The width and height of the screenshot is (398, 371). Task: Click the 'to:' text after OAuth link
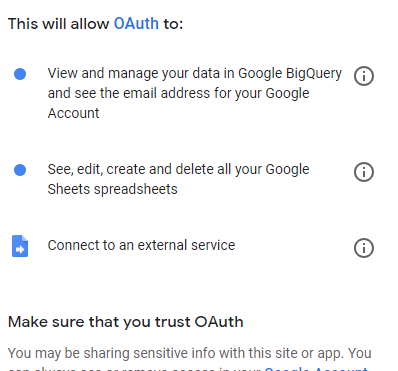click(173, 24)
